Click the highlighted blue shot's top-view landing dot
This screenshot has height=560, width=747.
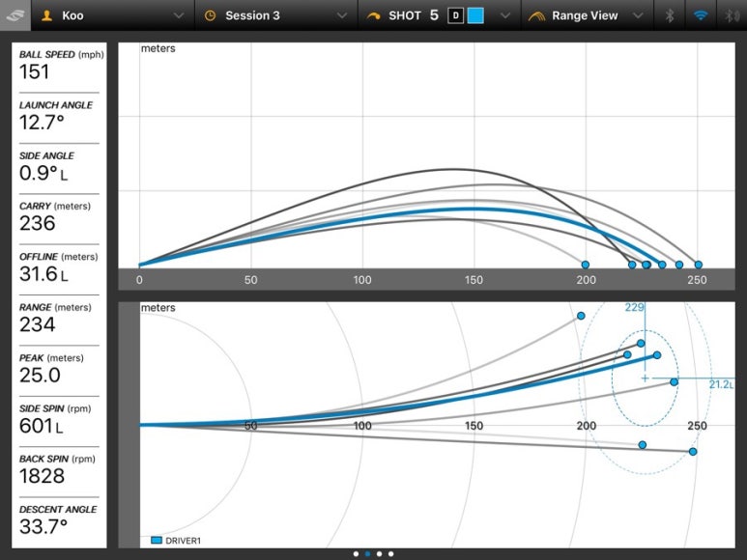click(x=657, y=355)
